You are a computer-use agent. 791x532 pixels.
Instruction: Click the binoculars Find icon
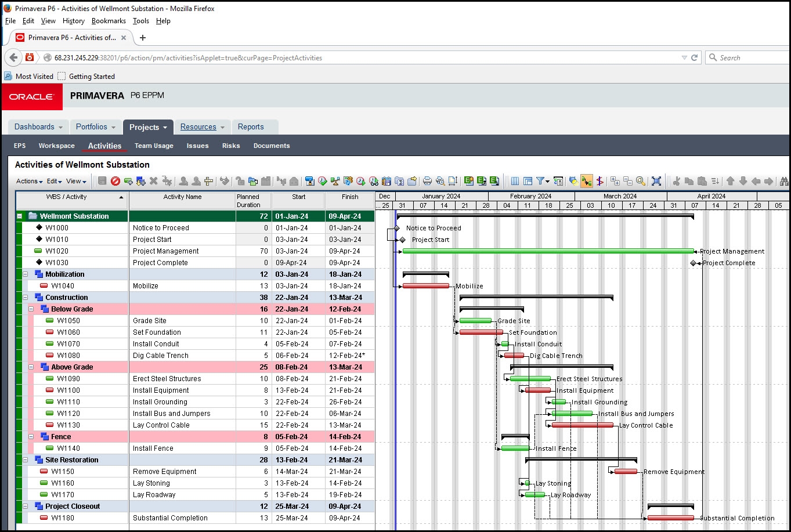tap(784, 181)
